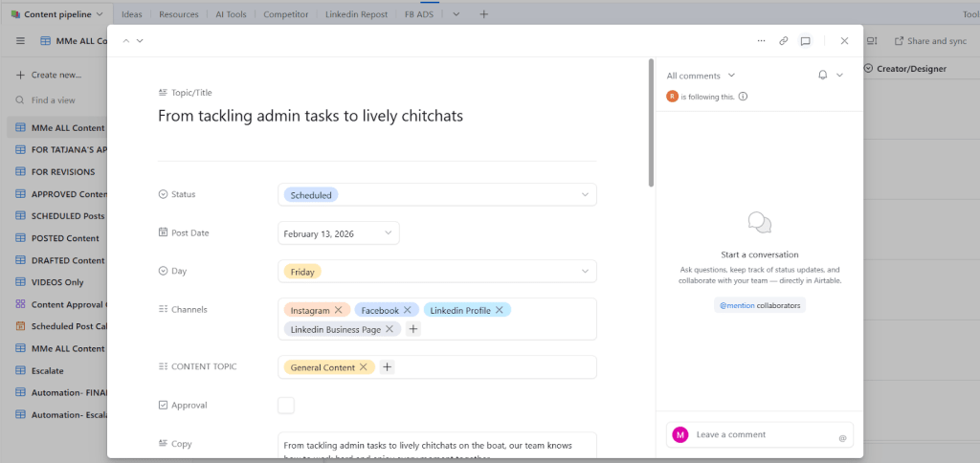Click the @mention collaborators link
Viewport: 980px width, 463px height.
759,305
